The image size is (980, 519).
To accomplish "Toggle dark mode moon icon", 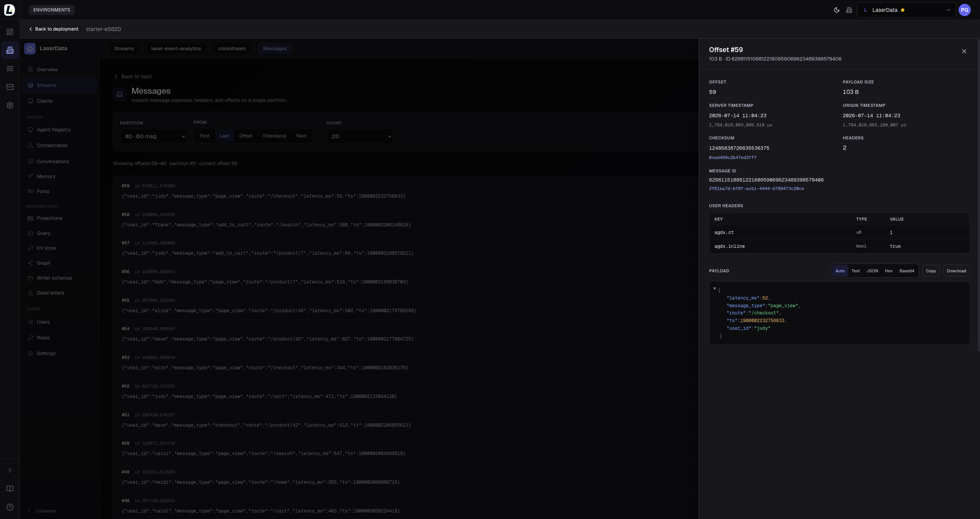I will (836, 10).
